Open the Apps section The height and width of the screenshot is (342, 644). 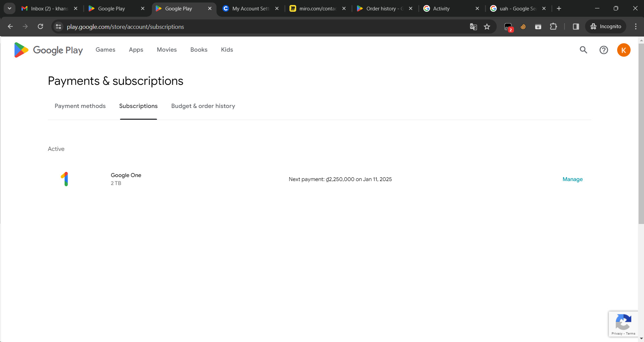136,50
